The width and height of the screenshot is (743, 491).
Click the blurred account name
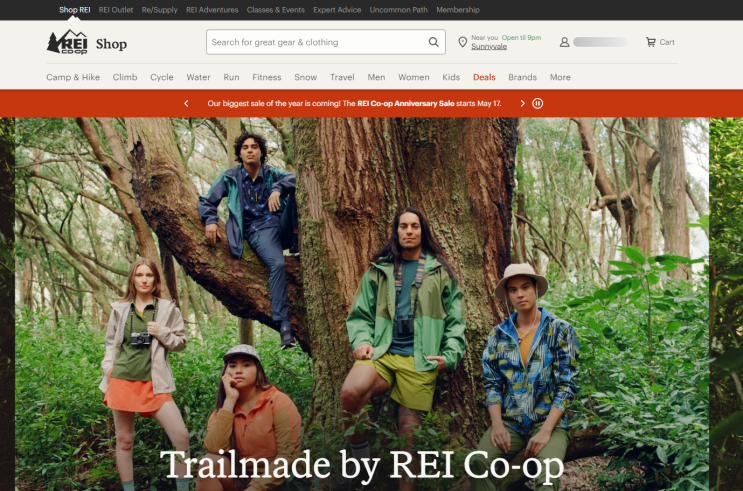tap(600, 42)
